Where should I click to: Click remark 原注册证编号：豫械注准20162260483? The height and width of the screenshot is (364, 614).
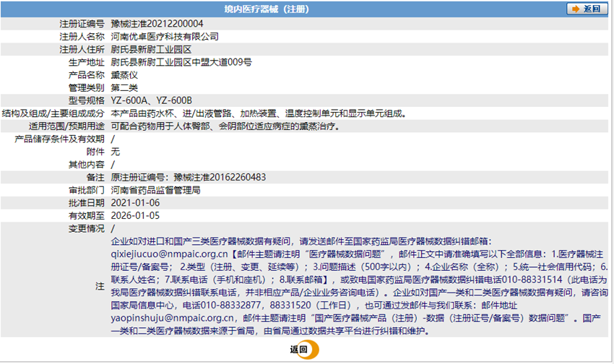click(x=189, y=177)
